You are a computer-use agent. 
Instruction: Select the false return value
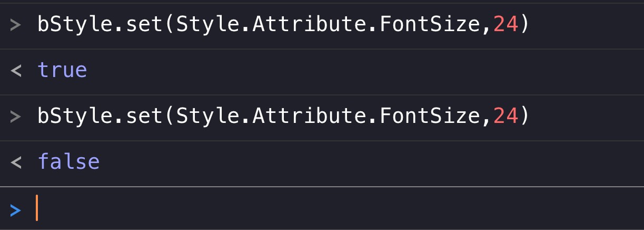click(68, 162)
